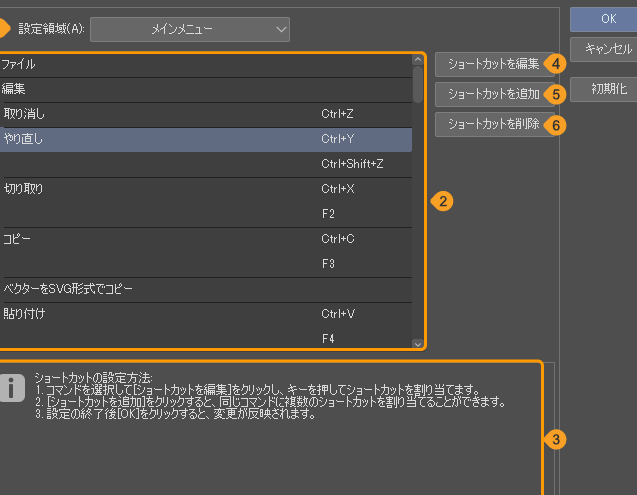Image resolution: width=637 pixels, height=495 pixels.
Task: Click the キャンセル button
Action: coord(604,49)
